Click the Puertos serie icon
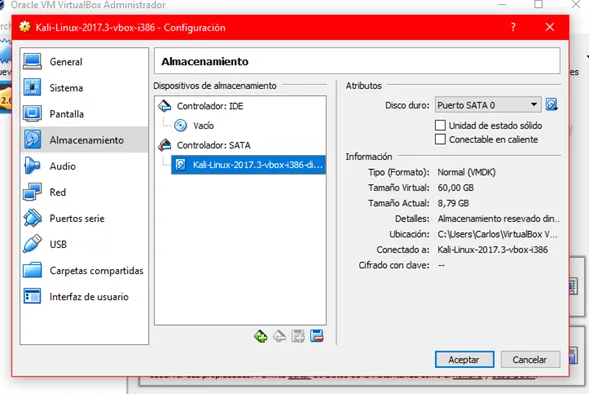This screenshot has height=394, width=589. [x=32, y=218]
